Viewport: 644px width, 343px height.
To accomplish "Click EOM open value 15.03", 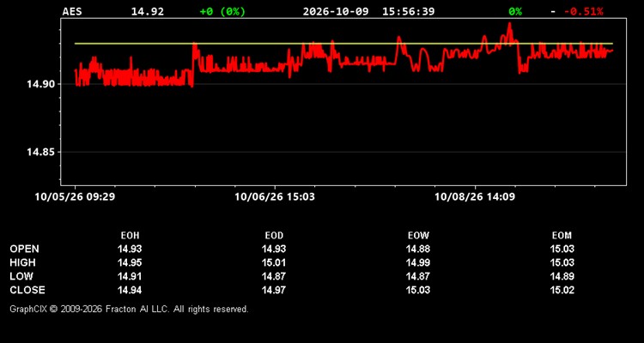I will point(562,249).
